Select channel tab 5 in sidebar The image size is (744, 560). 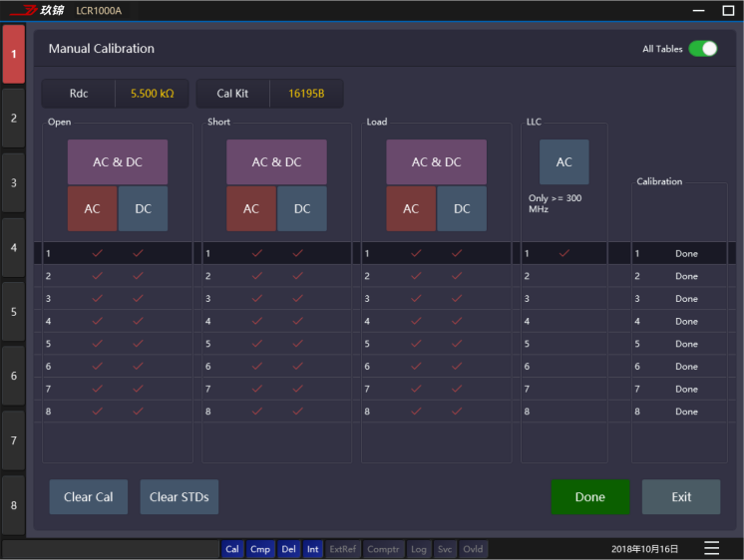tap(14, 312)
